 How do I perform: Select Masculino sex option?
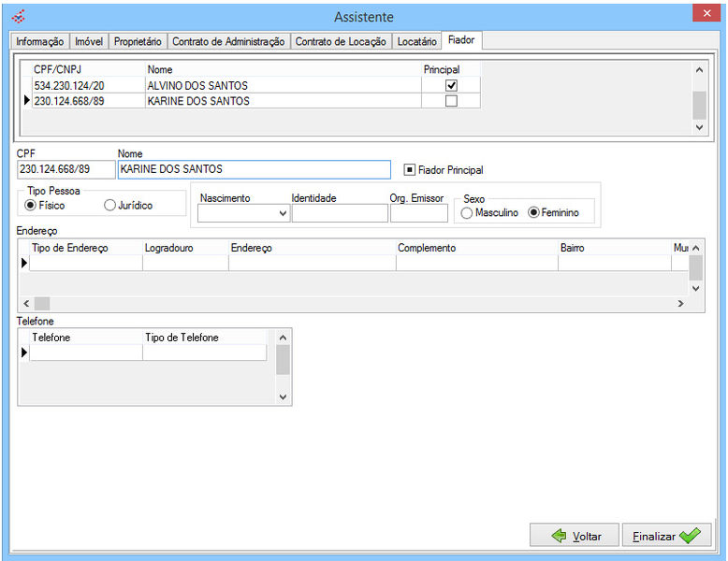(x=466, y=212)
